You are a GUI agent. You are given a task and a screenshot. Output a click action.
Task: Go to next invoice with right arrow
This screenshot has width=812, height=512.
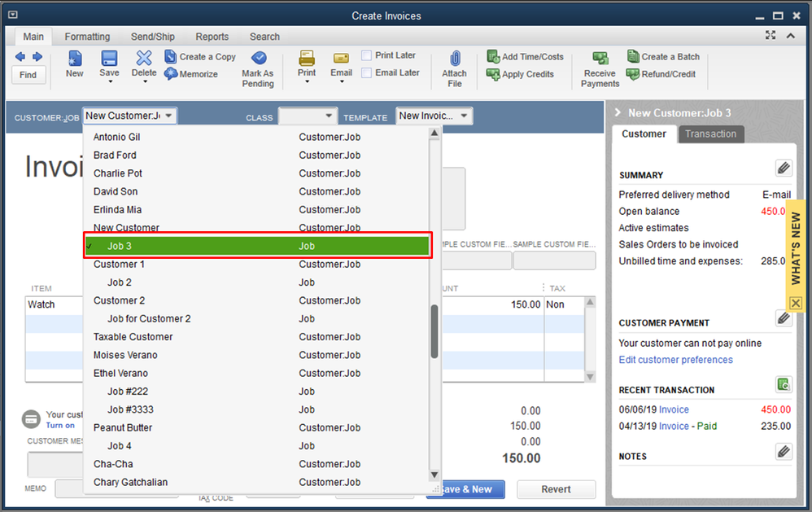[37, 56]
